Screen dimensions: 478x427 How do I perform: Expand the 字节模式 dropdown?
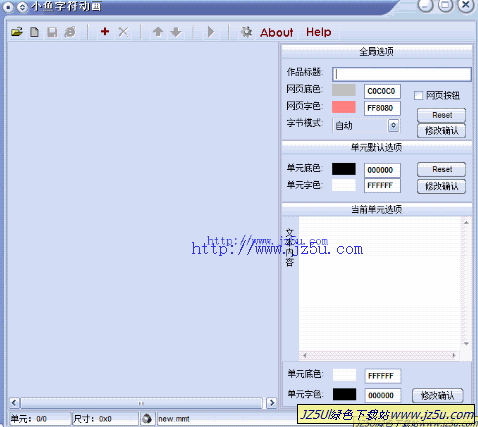click(393, 125)
